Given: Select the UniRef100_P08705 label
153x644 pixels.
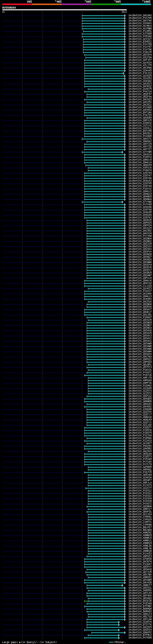Looking at the screenshot, I should (140, 472).
